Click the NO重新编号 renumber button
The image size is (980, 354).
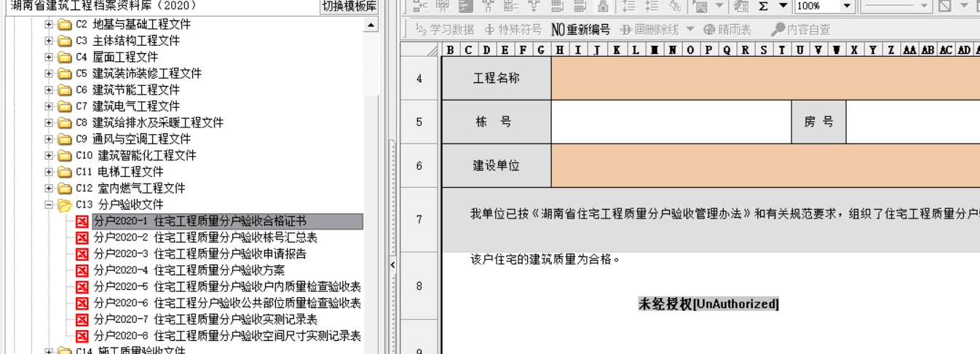tap(580, 30)
